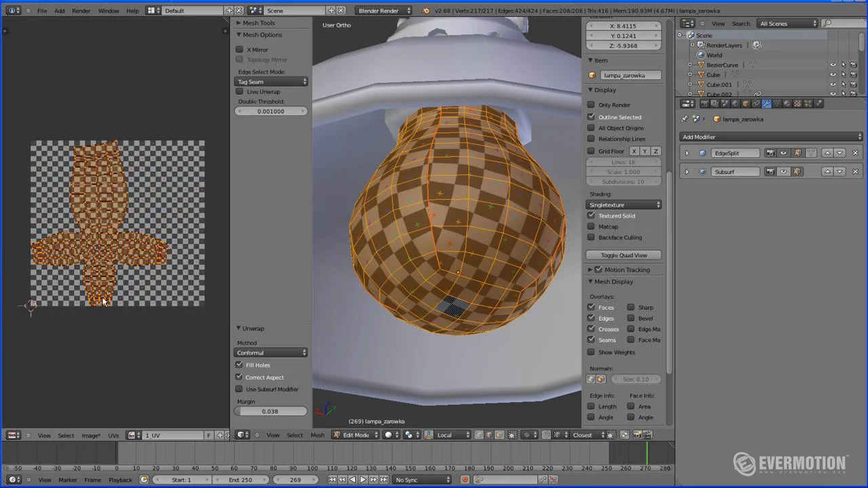Move the Subsurf modifier up
Viewport: 868px width, 488px height.
827,171
